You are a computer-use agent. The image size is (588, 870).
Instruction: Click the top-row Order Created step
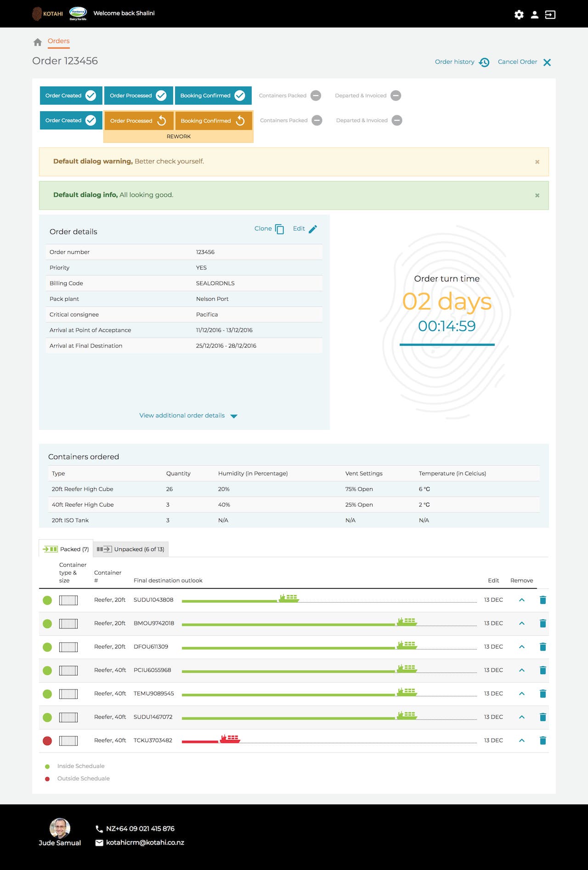[x=71, y=96]
